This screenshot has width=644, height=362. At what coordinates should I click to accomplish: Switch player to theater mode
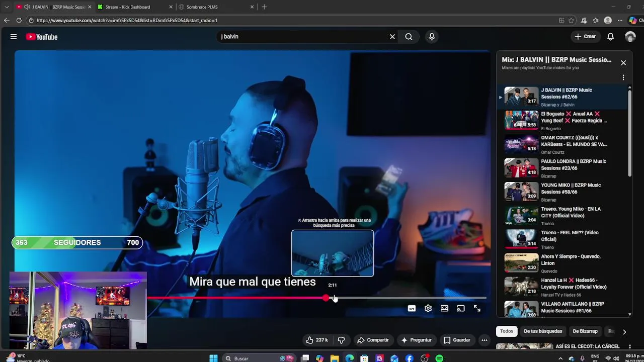[444, 309]
